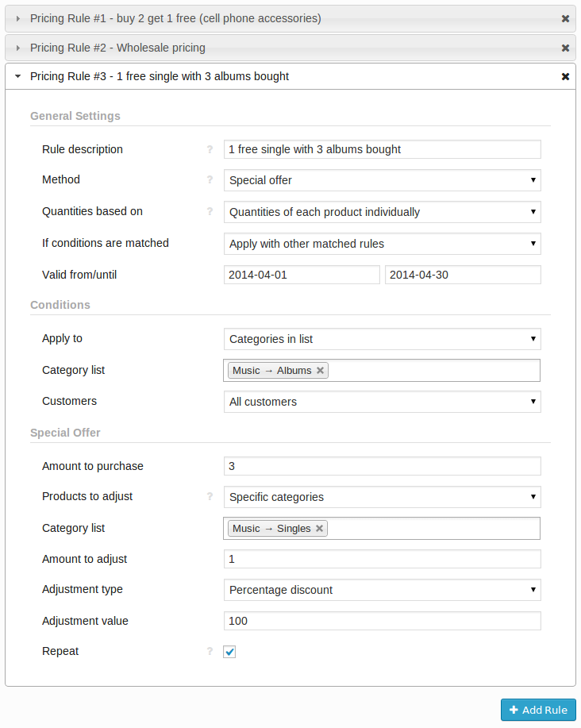Click the Adjustment value input field

(382, 621)
